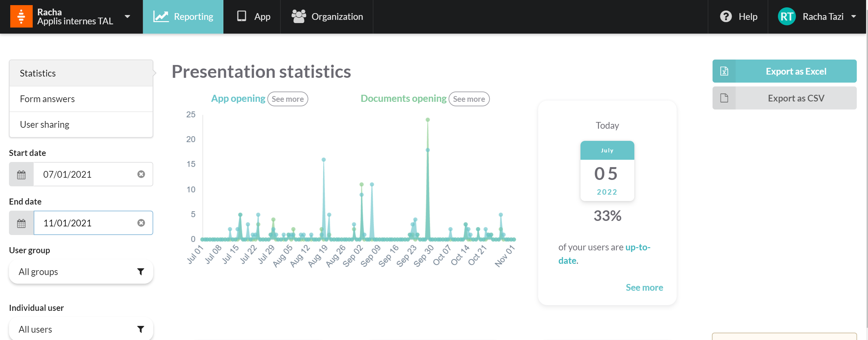The image size is (868, 340).
Task: Switch to the App tab
Action: point(253,17)
